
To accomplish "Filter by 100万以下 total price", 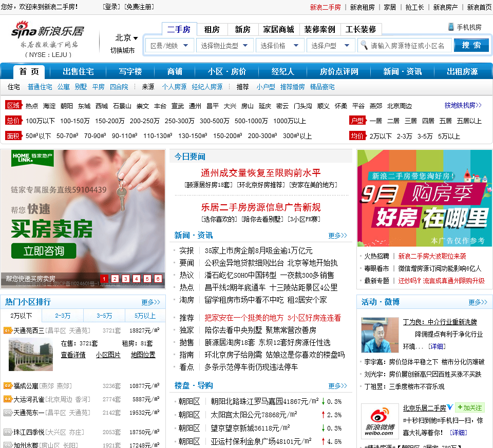I will tap(40, 121).
